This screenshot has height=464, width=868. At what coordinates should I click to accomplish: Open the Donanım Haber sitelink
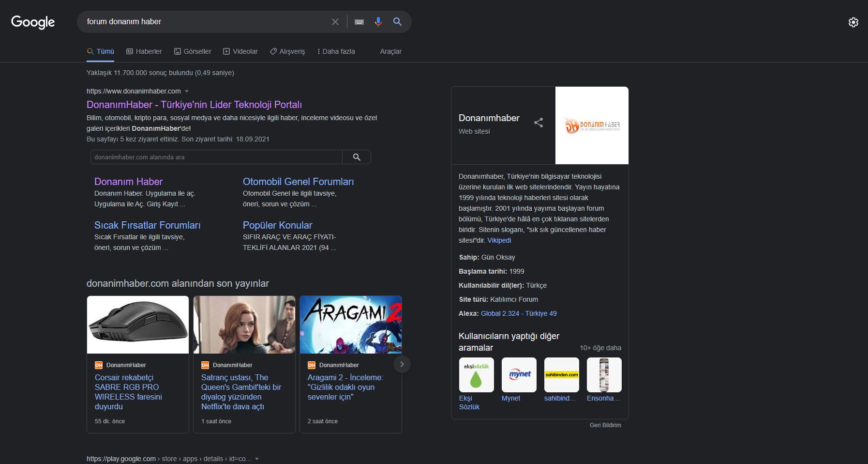pyautogui.click(x=128, y=182)
